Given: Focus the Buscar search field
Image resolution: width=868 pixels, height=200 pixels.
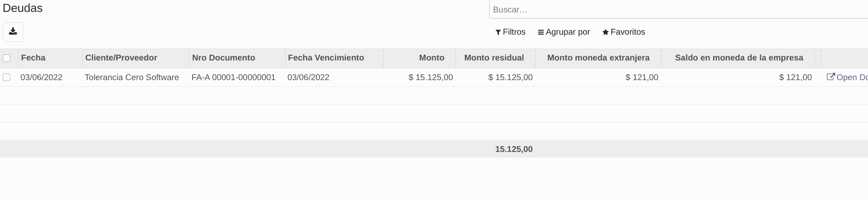Looking at the screenshot, I should tap(679, 9).
